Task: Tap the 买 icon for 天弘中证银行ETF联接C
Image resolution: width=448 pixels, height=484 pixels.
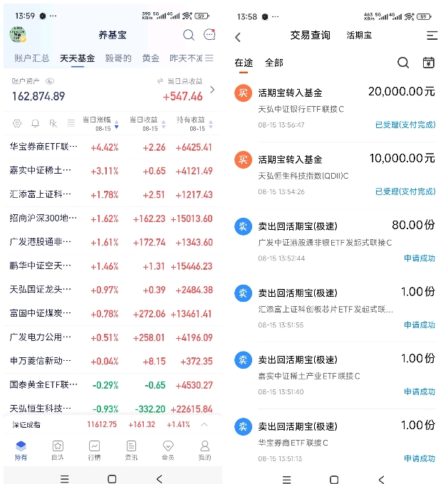Action: [243, 93]
